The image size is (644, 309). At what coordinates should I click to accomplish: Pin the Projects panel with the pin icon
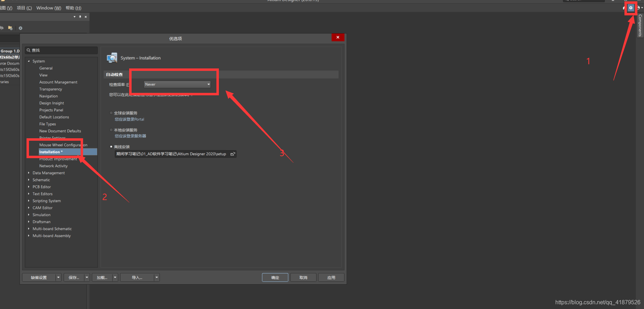click(x=80, y=17)
